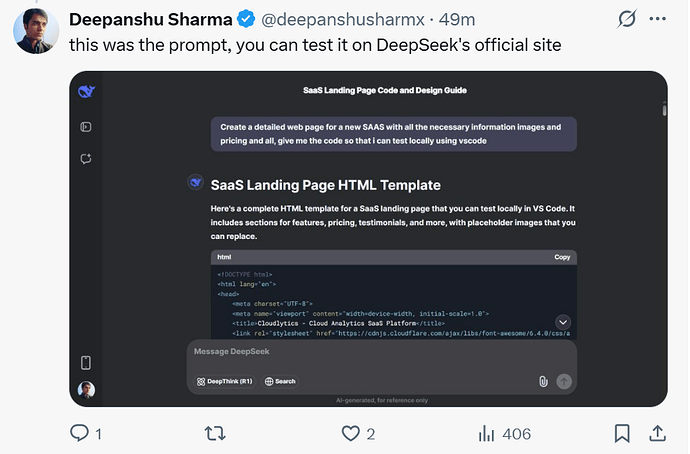The image size is (690, 454).
Task: Click the reply comment icon
Action: click(x=79, y=433)
